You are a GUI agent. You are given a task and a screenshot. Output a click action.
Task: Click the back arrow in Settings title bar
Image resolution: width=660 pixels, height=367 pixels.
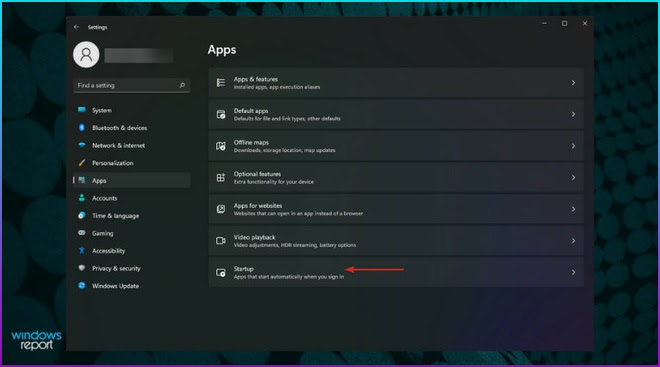(x=76, y=27)
